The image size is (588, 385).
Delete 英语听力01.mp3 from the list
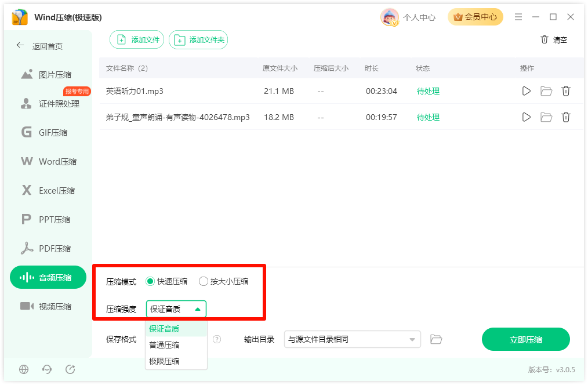566,91
